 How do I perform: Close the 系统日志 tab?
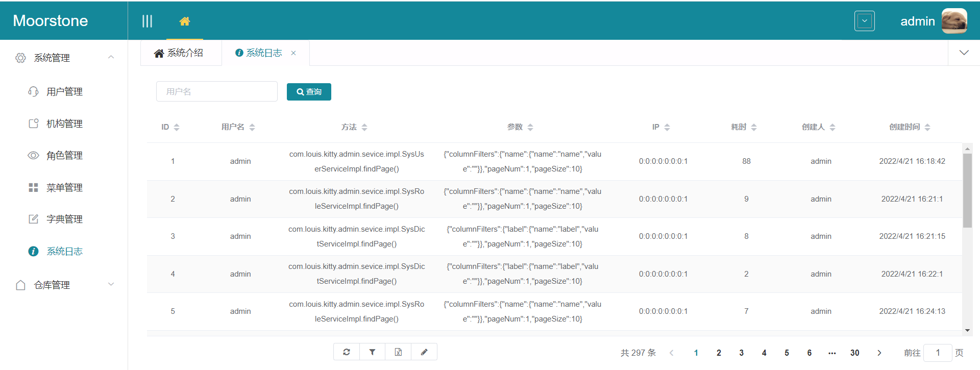[293, 53]
